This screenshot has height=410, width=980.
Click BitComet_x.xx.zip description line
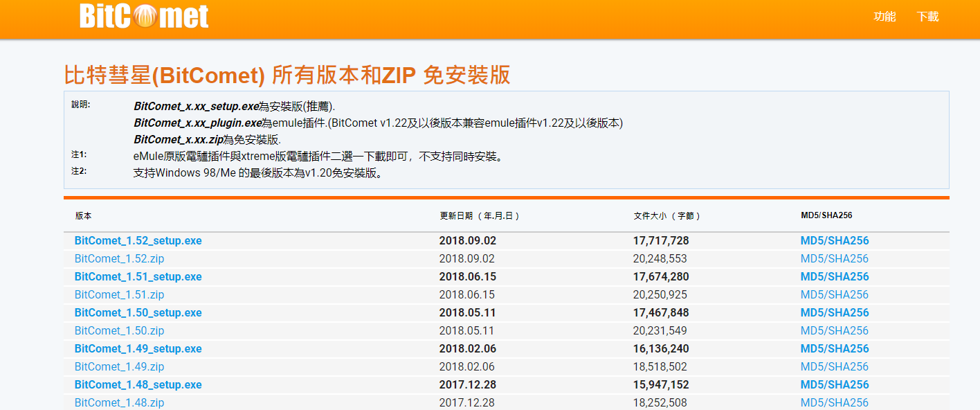click(x=208, y=140)
